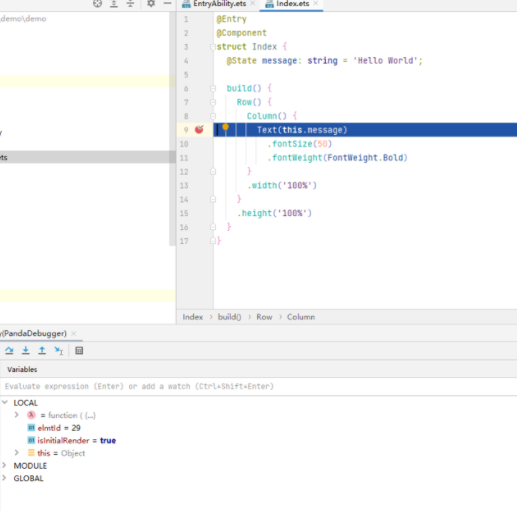517x511 pixels.
Task: Open project panel settings gear
Action: tap(151, 3)
